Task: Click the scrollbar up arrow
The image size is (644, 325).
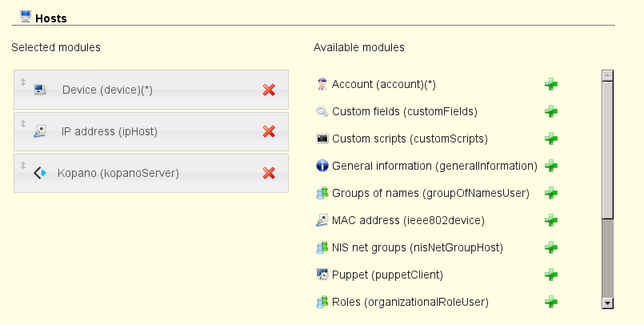Action: point(607,75)
